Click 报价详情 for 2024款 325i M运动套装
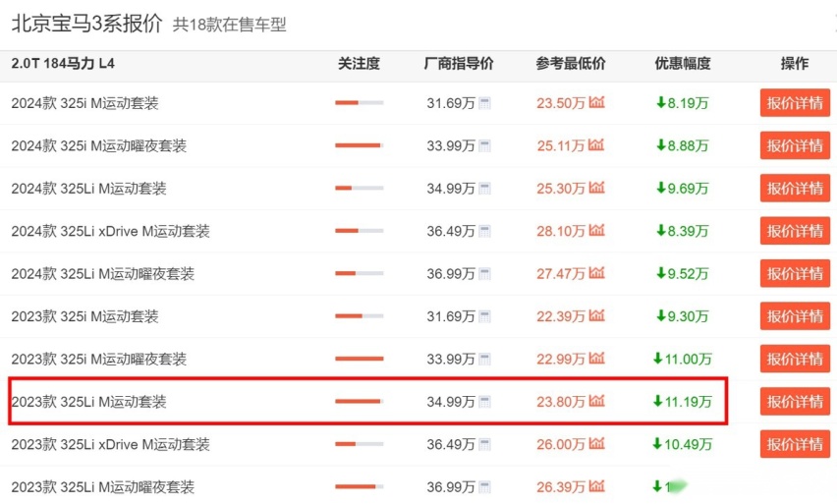 coord(795,103)
